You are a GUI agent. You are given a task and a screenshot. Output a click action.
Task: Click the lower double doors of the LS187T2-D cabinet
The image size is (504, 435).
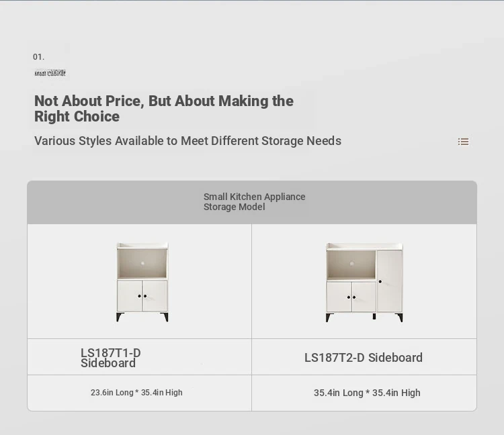(351, 297)
